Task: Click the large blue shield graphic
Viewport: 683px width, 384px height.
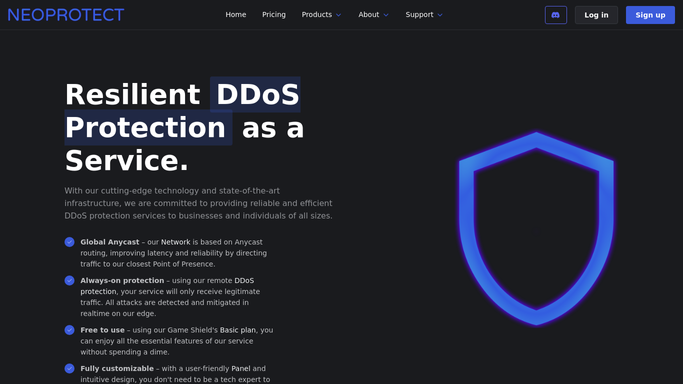Action: pos(536,228)
